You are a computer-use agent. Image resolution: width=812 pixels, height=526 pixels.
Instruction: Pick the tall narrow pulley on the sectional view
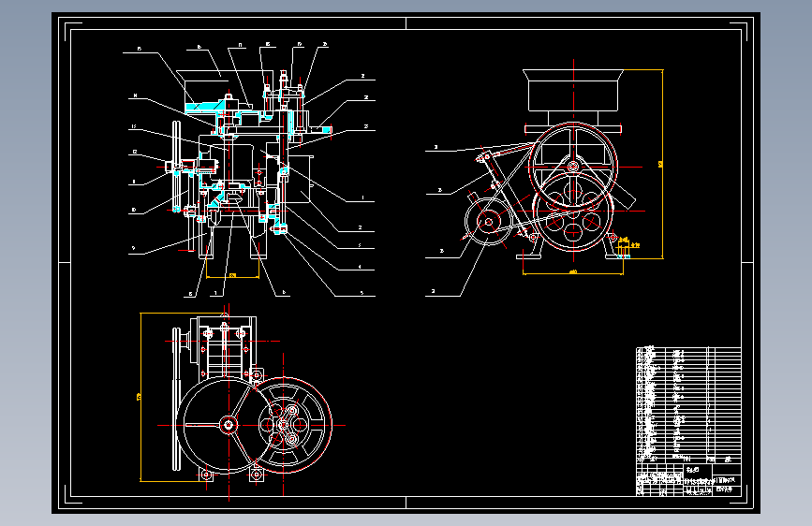pos(177,167)
